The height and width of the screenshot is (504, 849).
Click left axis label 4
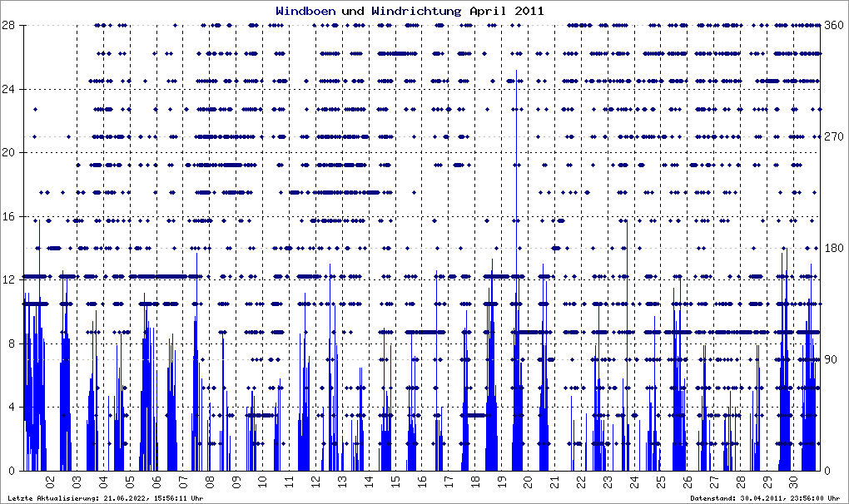tap(10, 408)
